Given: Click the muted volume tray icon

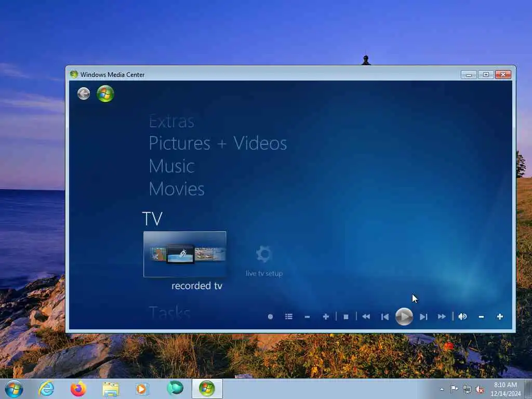Looking at the screenshot, I should [480, 390].
